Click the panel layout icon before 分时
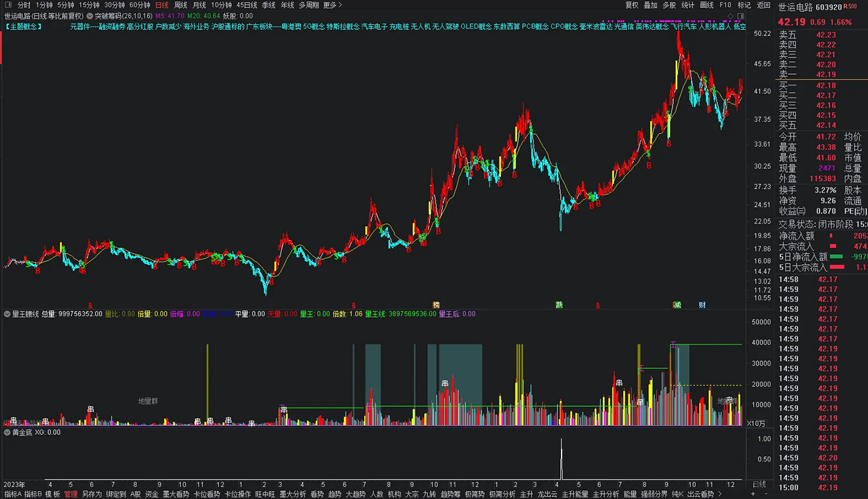 8,5
